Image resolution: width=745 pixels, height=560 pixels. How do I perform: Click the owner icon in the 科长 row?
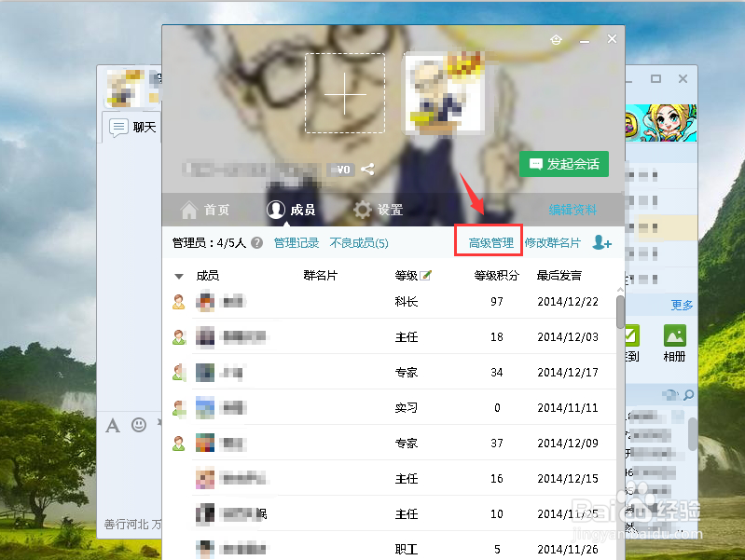[179, 302]
